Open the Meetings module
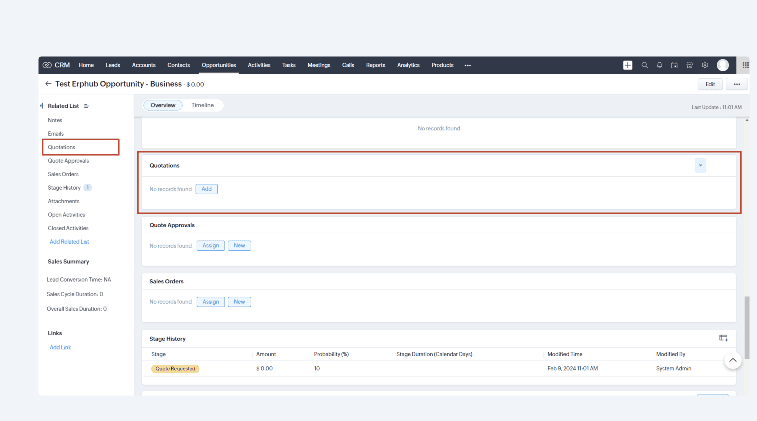Screen dimensions: 757x421 [319, 65]
